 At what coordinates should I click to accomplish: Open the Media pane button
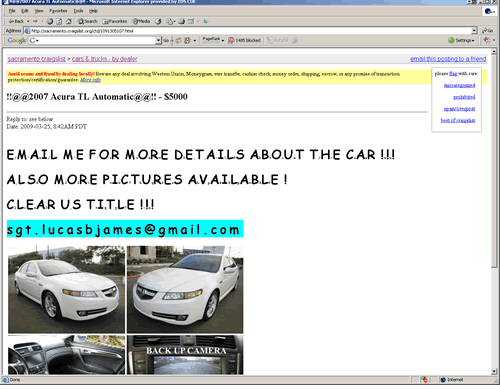142,21
